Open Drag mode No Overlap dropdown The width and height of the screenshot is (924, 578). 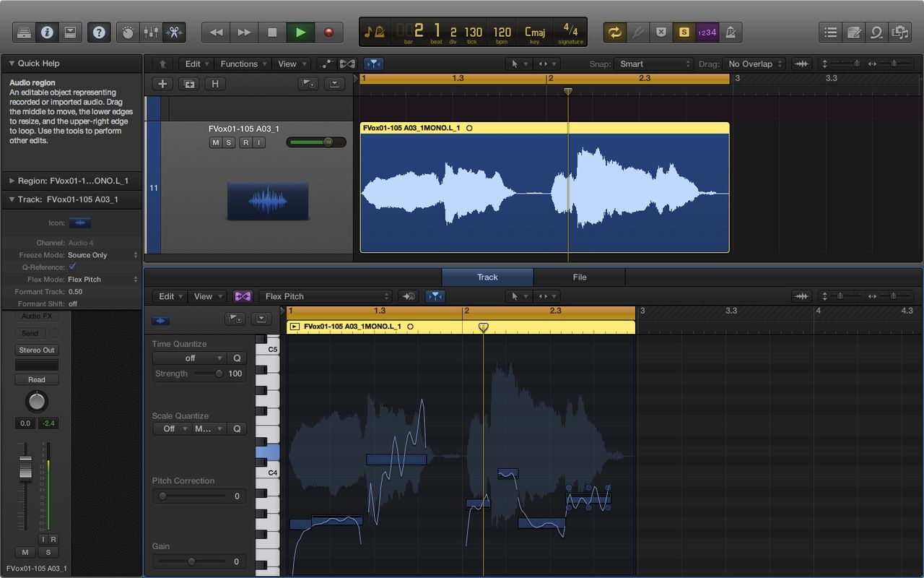754,64
